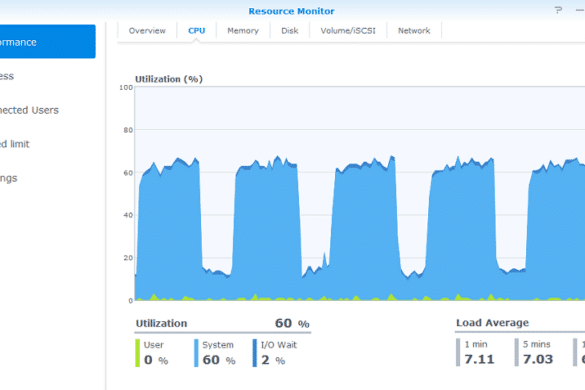The width and height of the screenshot is (585, 390).
Task: Click the dark blue I/O Wait swatch
Action: 254,353
